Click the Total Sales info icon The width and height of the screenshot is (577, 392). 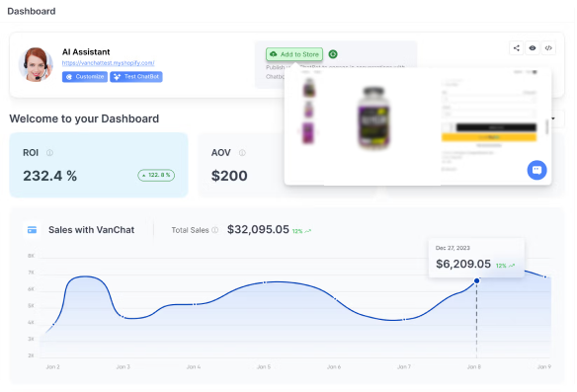215,230
